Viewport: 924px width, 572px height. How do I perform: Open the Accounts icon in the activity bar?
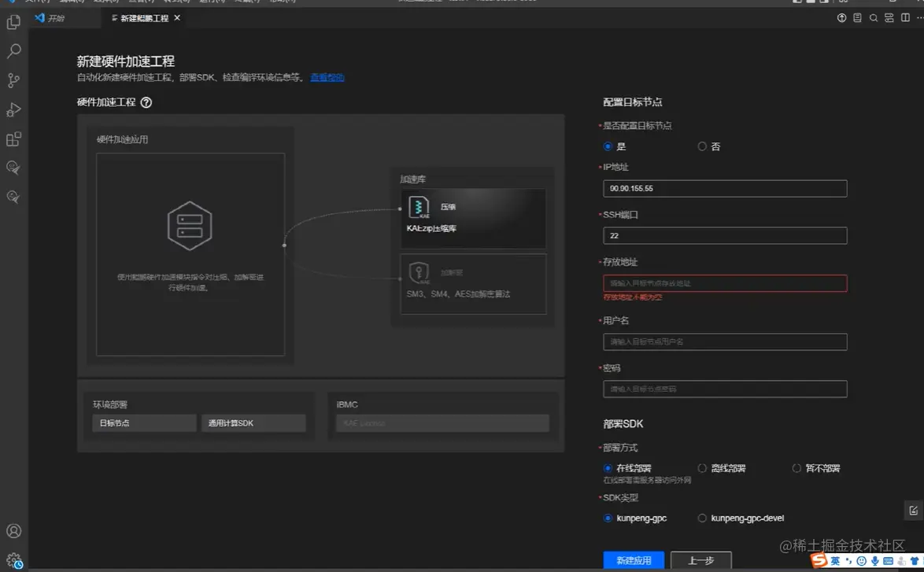pyautogui.click(x=13, y=531)
